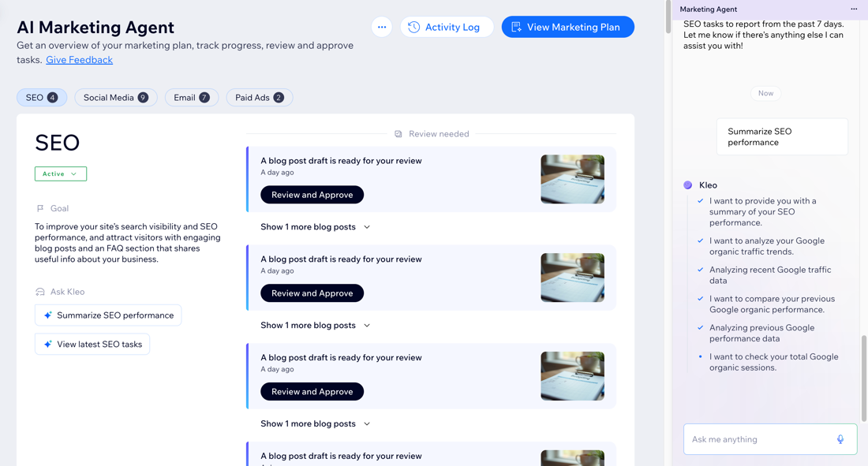Click the Review needed icon

398,134
